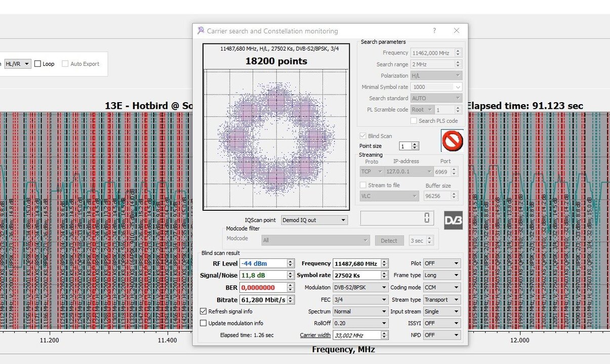Image resolution: width=610 pixels, height=364 pixels.
Task: Click the dialog title bar magnifier icon
Action: [x=201, y=31]
